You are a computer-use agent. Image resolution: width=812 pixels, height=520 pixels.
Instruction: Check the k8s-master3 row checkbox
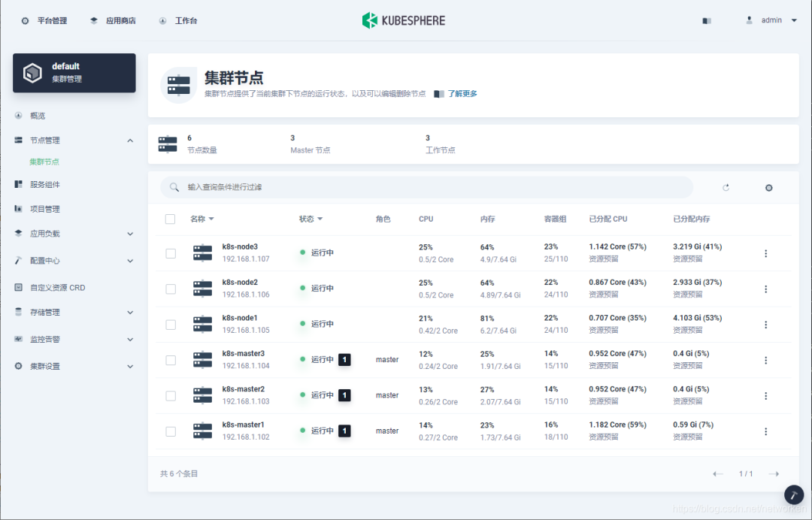click(171, 360)
